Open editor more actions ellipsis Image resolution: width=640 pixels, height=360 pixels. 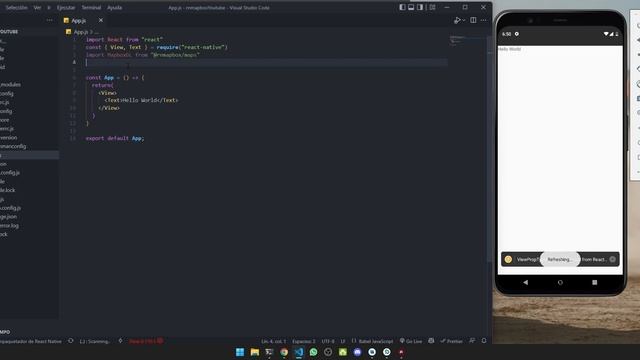pos(484,20)
